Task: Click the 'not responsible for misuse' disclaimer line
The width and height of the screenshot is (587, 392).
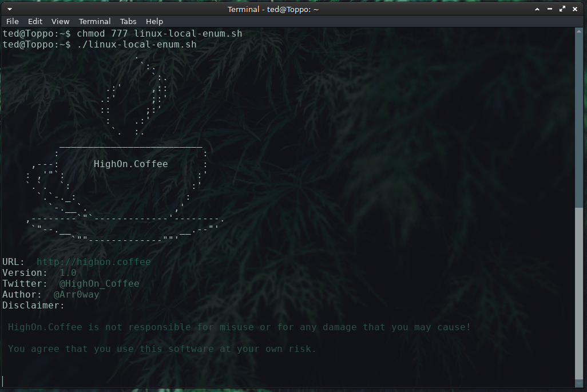Action: (239, 327)
